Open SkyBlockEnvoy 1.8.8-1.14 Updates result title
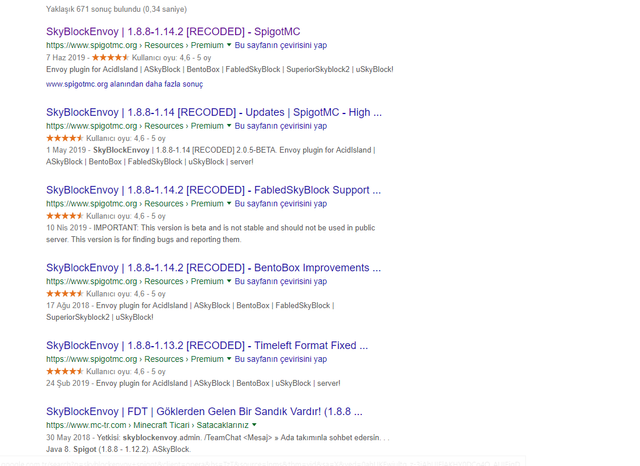 pos(214,113)
